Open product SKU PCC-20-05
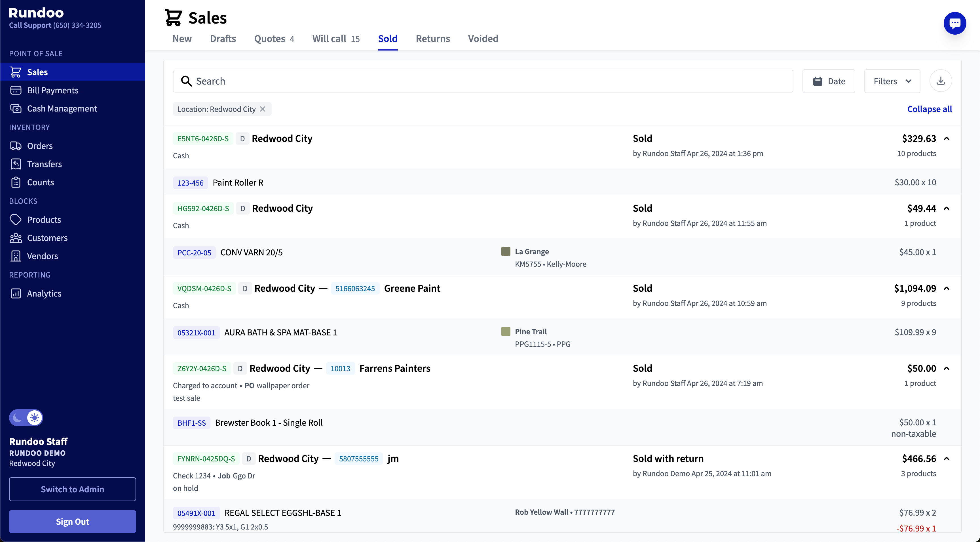Screen dimensions: 980x542 pyautogui.click(x=194, y=252)
